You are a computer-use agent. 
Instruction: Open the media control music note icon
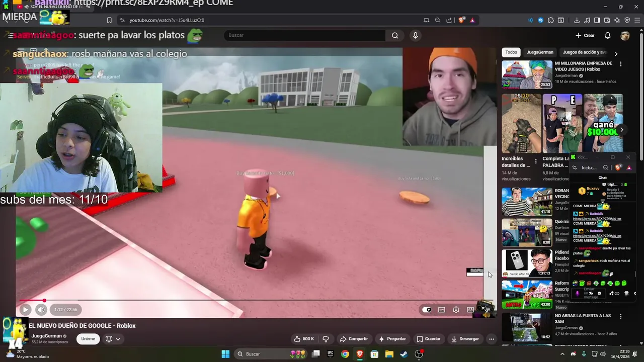pyautogui.click(x=587, y=20)
